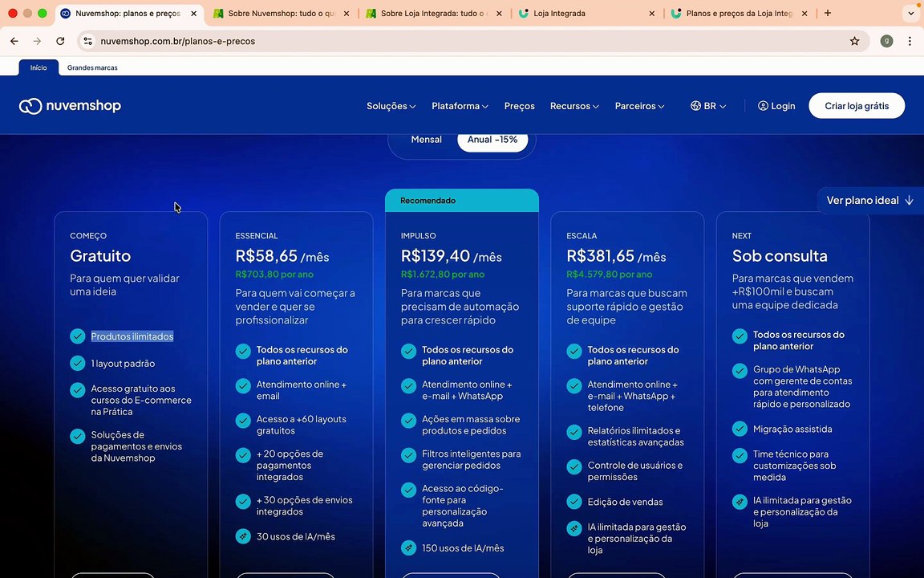Click the AI icon in Escala plan's IA ilimitada

point(574,528)
